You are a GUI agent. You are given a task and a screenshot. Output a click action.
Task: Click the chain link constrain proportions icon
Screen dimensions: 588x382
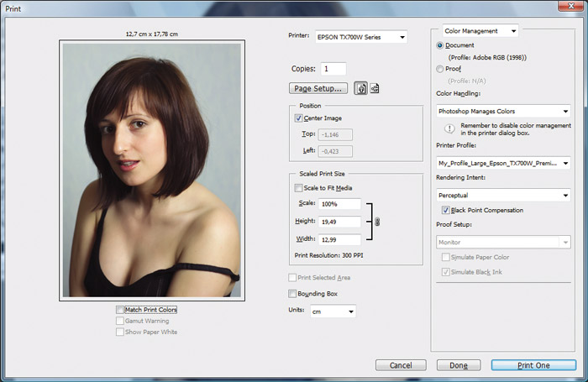tap(377, 222)
